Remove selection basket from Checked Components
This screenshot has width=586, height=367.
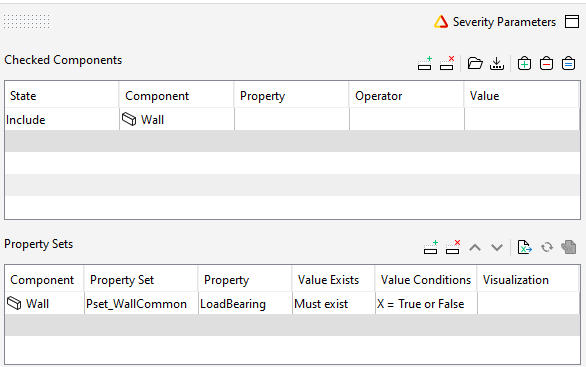[546, 63]
